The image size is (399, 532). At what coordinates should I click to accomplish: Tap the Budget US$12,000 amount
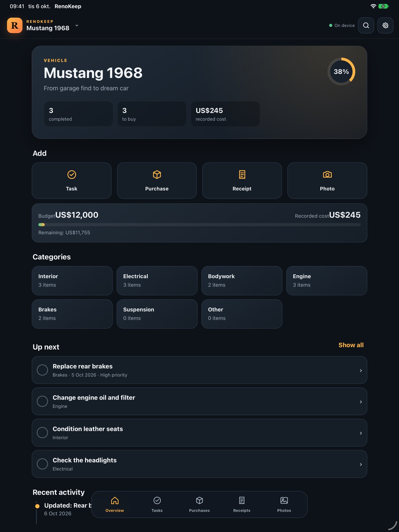click(x=77, y=215)
